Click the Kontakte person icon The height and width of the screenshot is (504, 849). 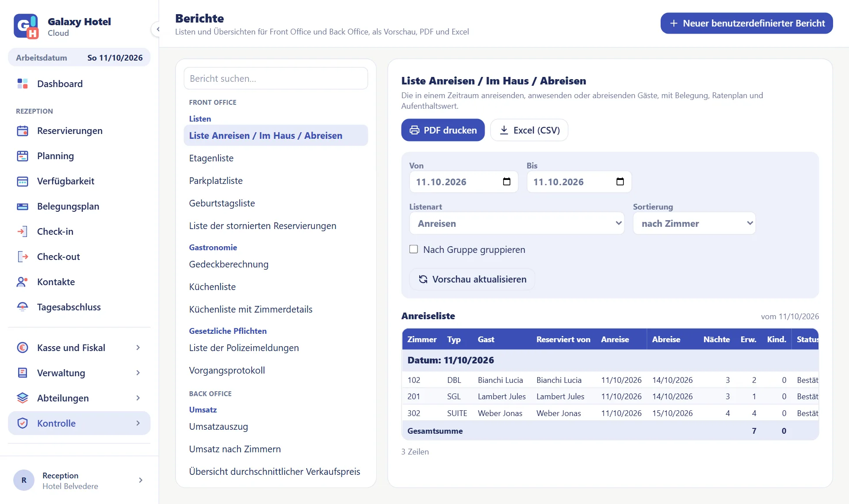coord(23,282)
